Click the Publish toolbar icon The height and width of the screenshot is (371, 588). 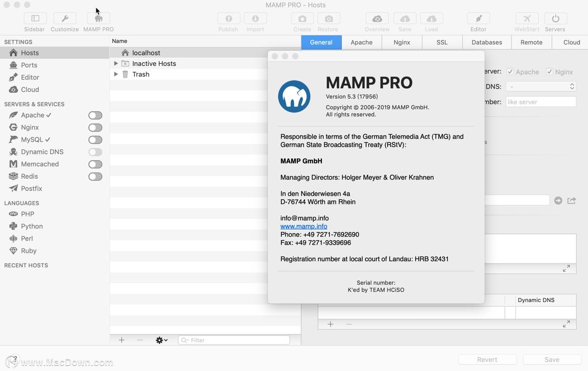click(x=229, y=18)
